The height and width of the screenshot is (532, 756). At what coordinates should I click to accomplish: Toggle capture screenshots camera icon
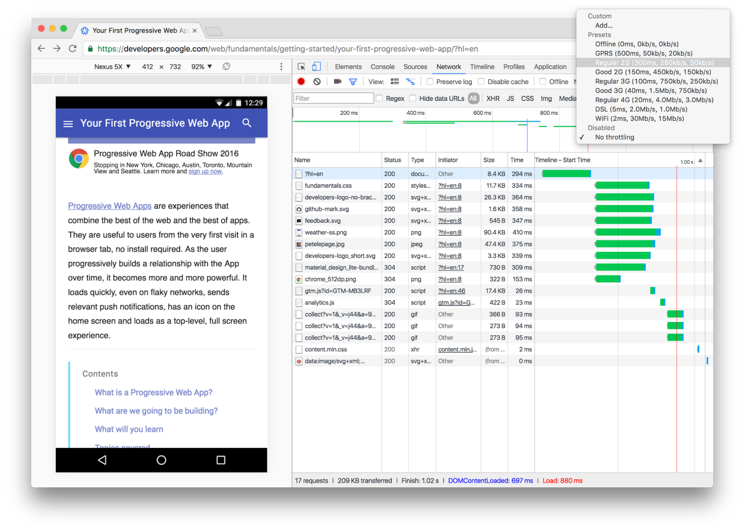(337, 81)
